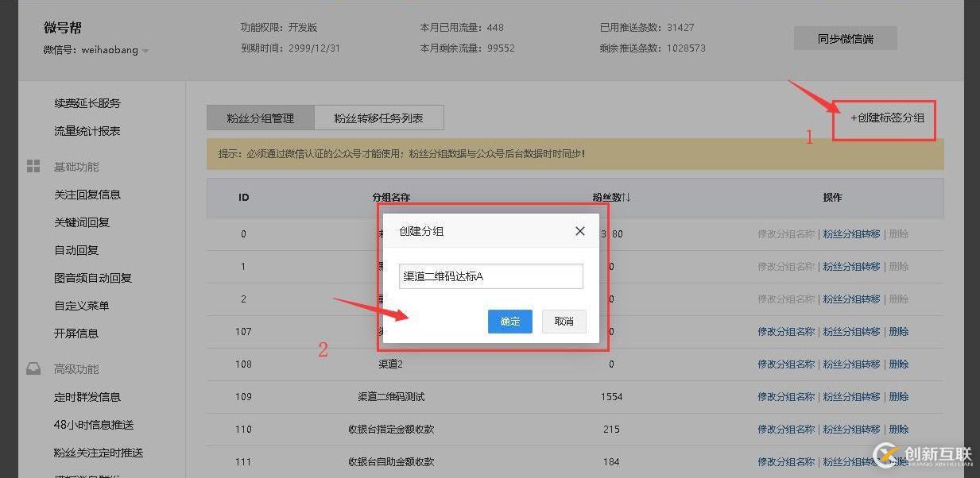Go to 自定义菜单 in the sidebar
Image resolution: width=980 pixels, height=478 pixels.
tap(82, 306)
